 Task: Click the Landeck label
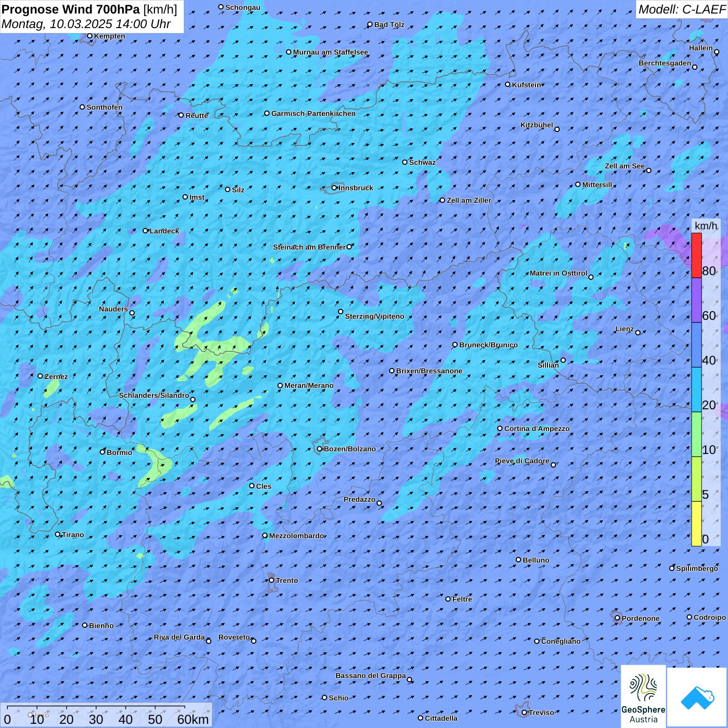pyautogui.click(x=164, y=231)
